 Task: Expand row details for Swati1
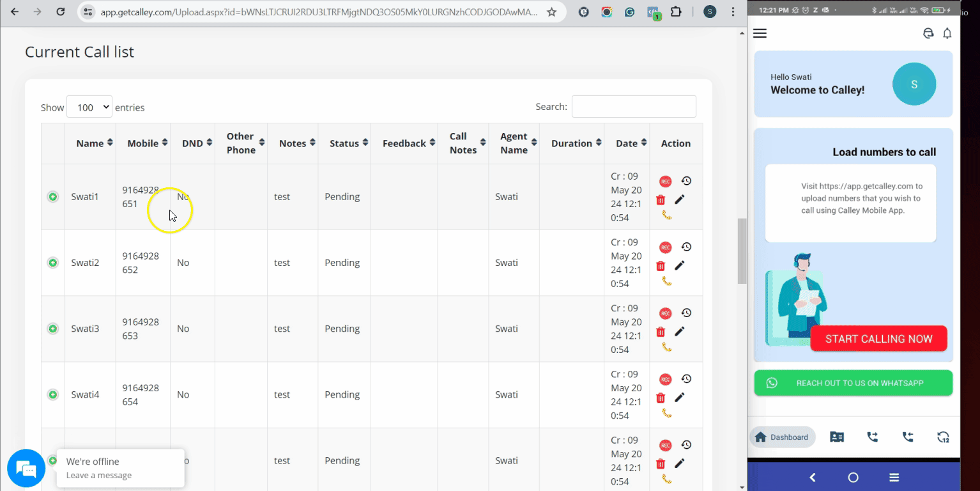click(x=53, y=197)
